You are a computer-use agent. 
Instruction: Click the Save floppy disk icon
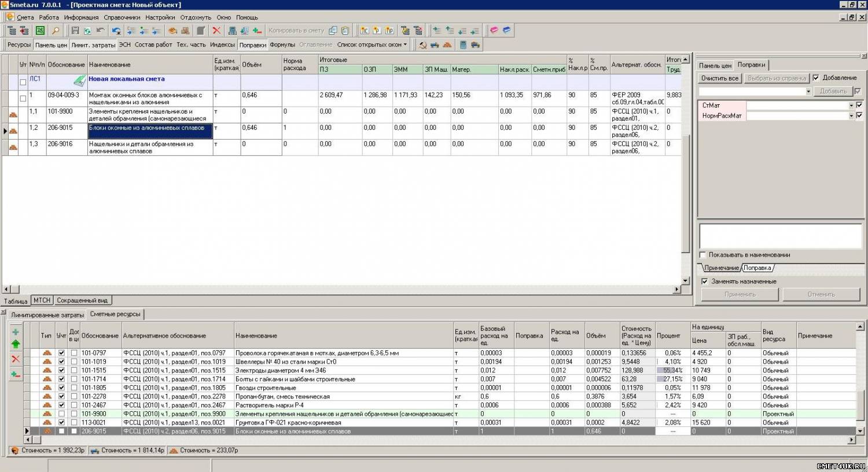tap(75, 31)
